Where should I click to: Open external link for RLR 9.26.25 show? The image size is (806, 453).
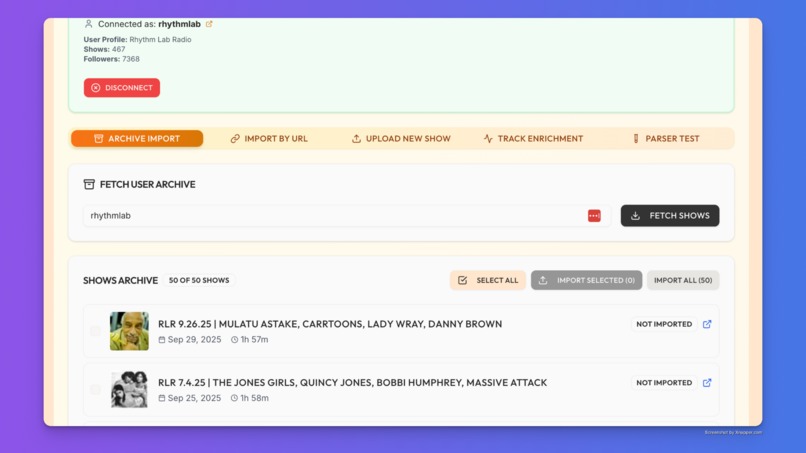click(x=707, y=324)
